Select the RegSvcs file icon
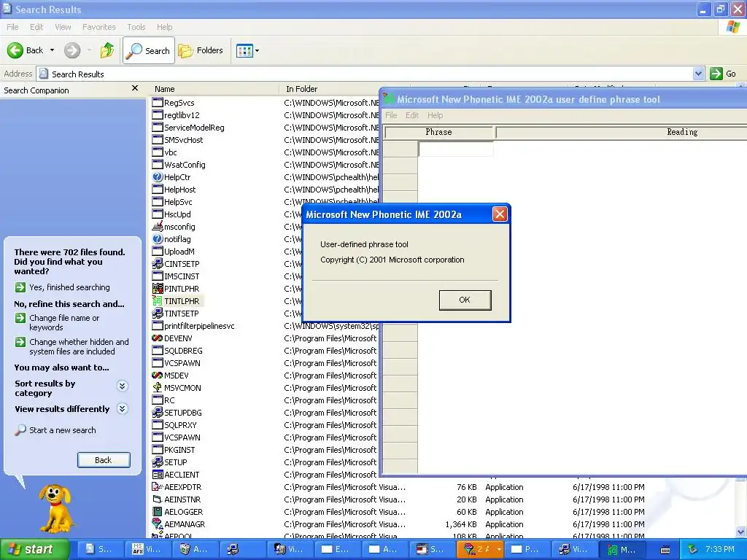This screenshot has width=747, height=560. pos(158,102)
